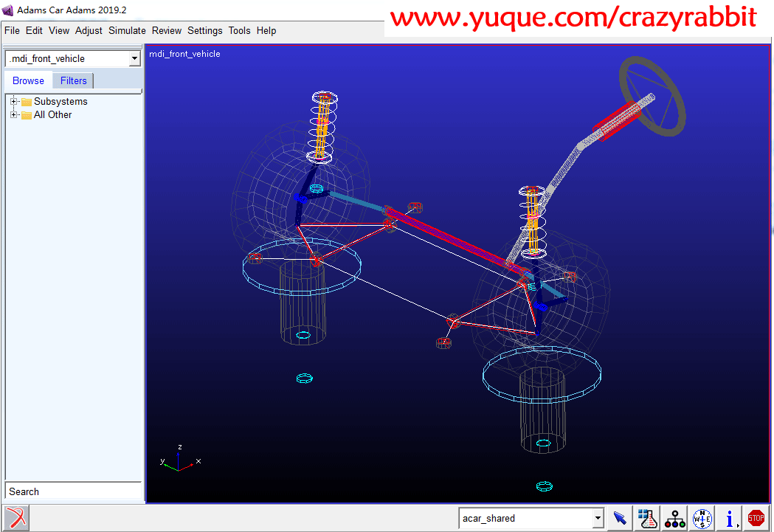Select the Browse tab

pos(28,81)
